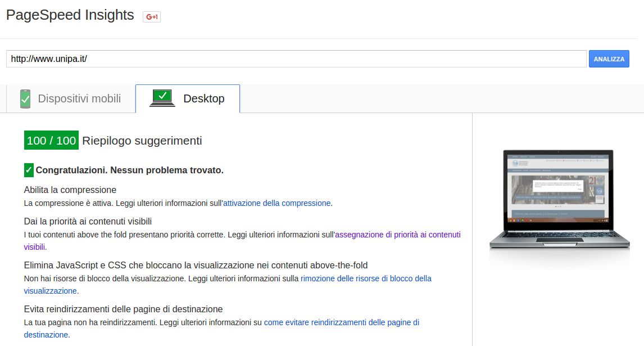Click the green checkmark beside Congratulazioni
This screenshot has height=346, width=644.
[x=29, y=170]
